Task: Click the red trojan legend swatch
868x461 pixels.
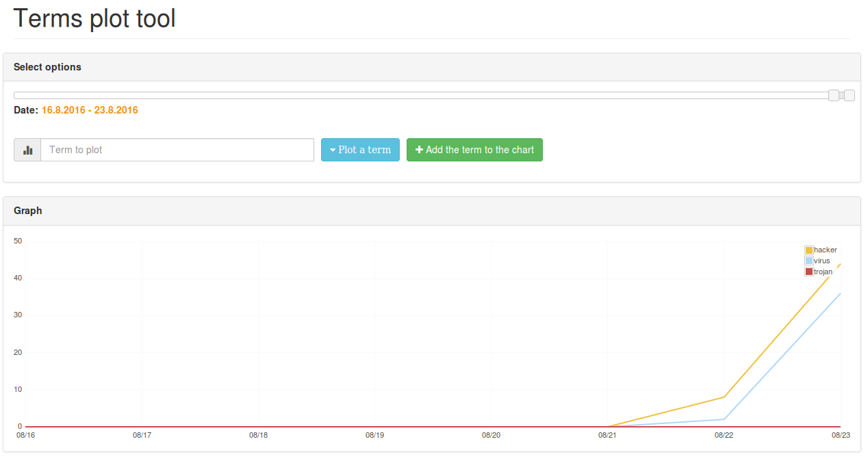Action: (x=809, y=272)
